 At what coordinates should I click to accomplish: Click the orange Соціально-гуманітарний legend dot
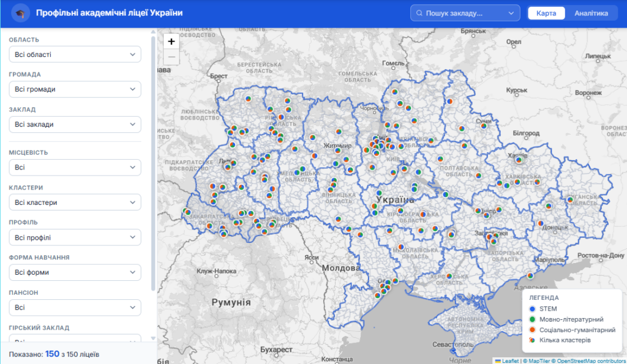[532, 330]
